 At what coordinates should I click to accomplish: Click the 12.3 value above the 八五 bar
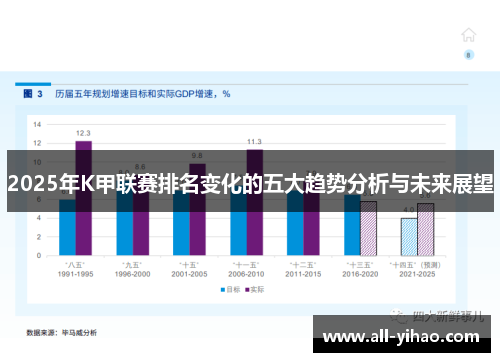click(83, 133)
